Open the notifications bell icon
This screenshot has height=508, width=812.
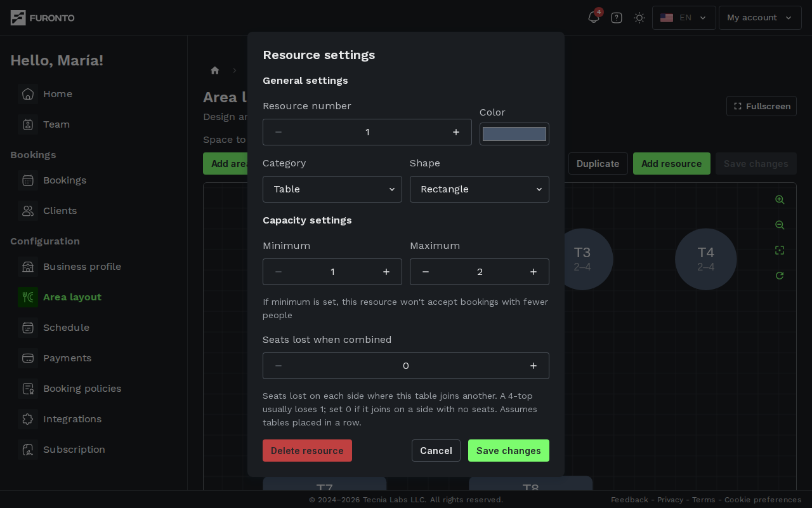point(594,18)
